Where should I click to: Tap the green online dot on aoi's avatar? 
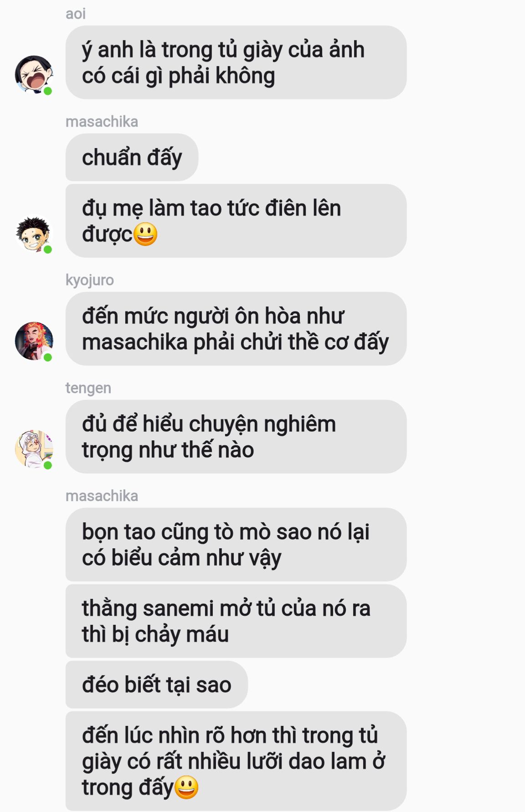tap(48, 91)
